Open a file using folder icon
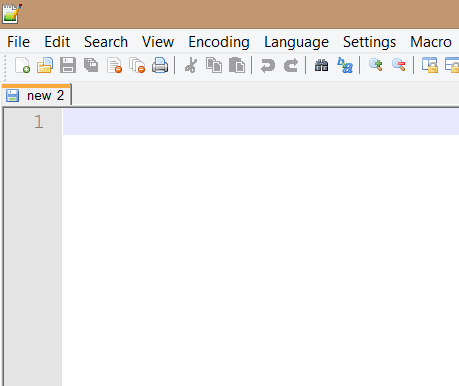This screenshot has height=386, width=459. pos(45,65)
